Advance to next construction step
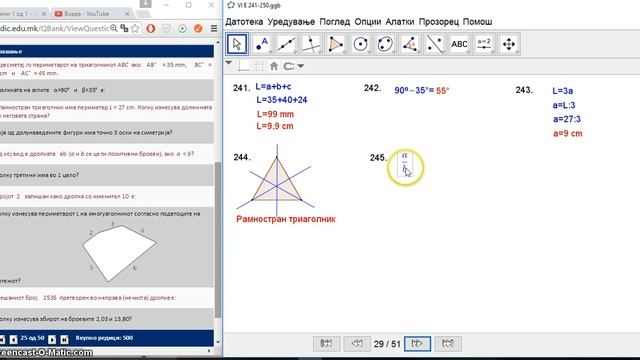This screenshot has height=360, width=640. pyautogui.click(x=417, y=344)
